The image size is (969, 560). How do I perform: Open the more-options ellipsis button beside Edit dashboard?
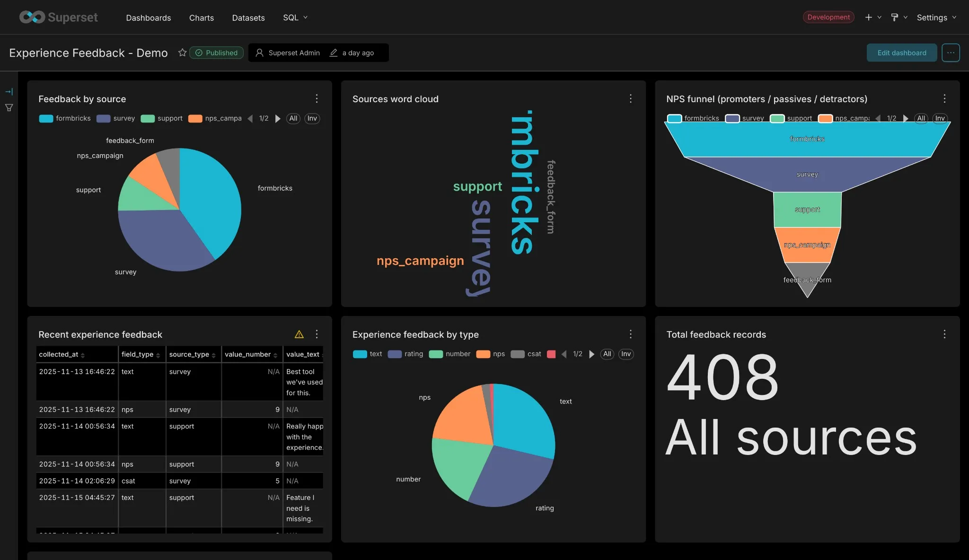click(x=951, y=52)
